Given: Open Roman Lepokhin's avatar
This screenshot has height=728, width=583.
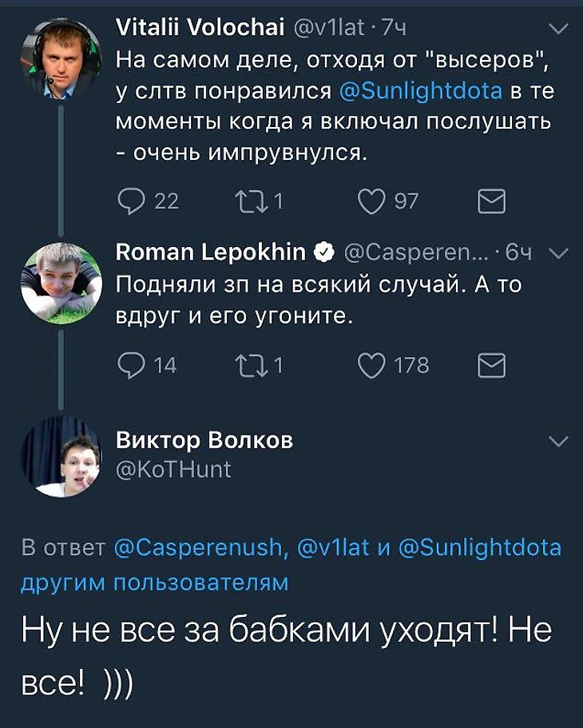Looking at the screenshot, I should coord(61,282).
